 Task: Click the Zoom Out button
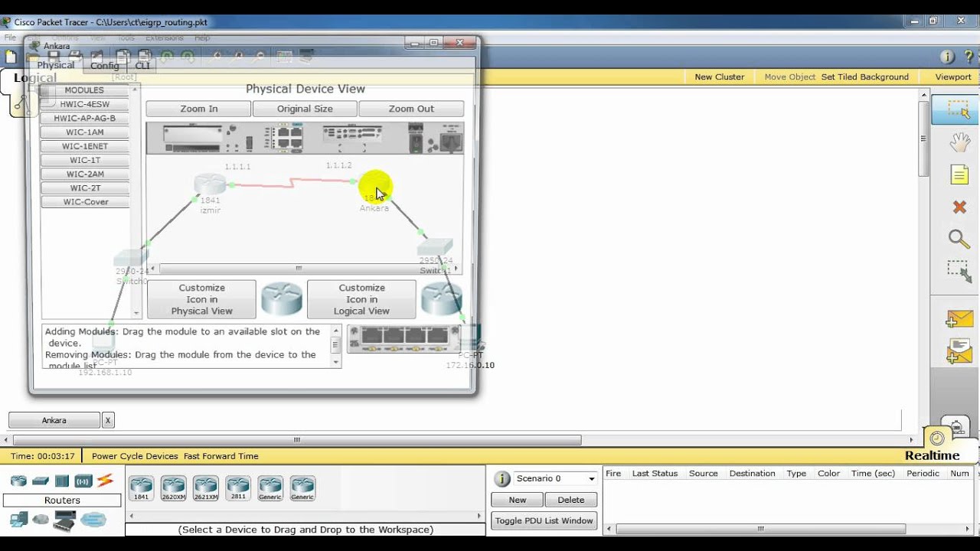(411, 109)
